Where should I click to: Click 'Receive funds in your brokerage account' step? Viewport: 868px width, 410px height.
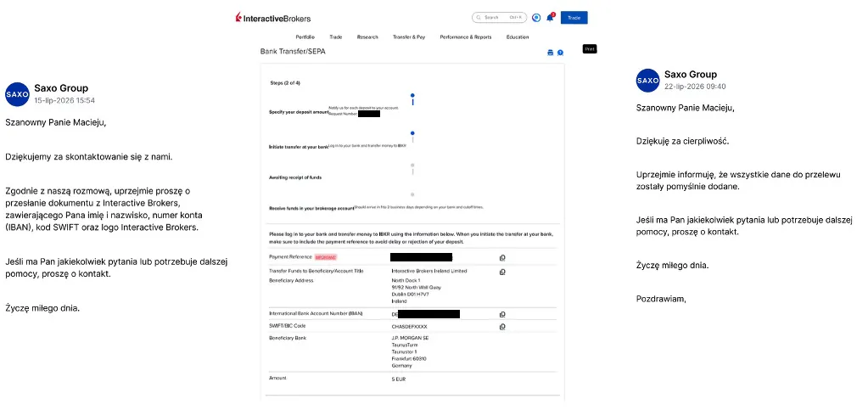coord(311,208)
